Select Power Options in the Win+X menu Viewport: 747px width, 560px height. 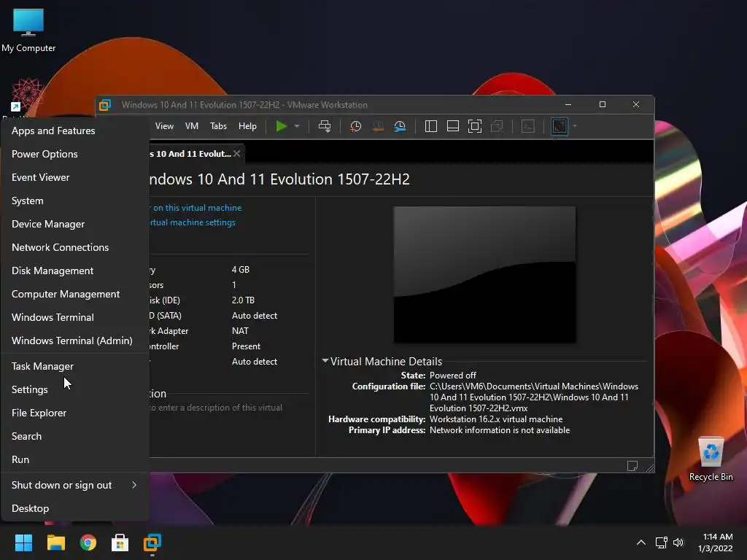click(75, 154)
